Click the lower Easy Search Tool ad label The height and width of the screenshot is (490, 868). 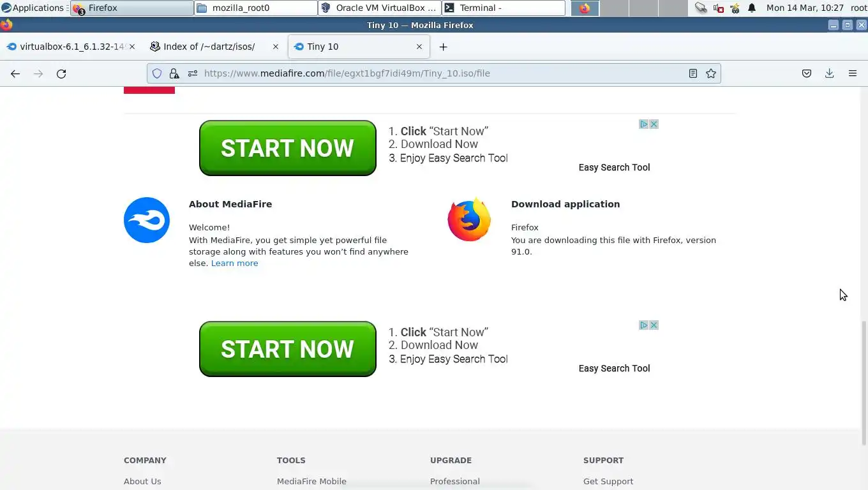tap(614, 368)
